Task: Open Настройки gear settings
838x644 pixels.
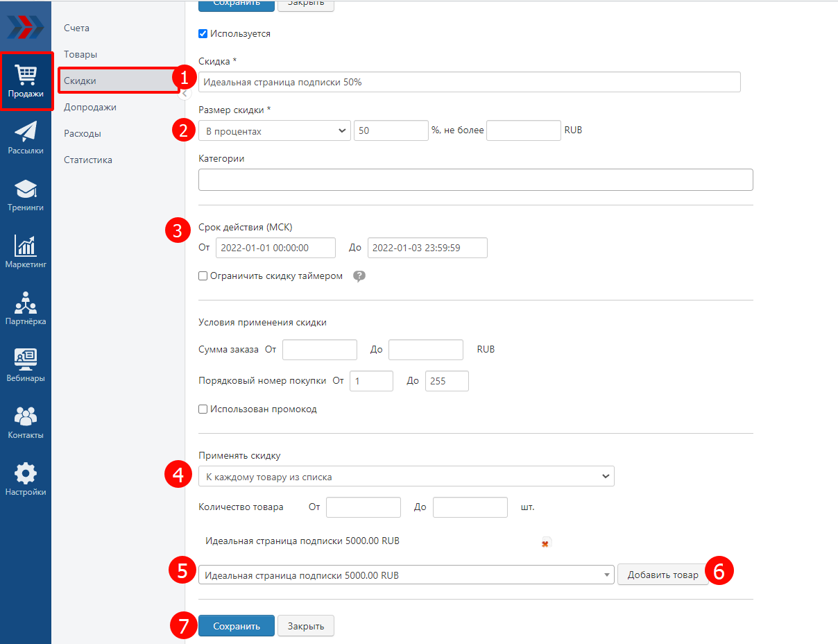Action: (x=26, y=480)
